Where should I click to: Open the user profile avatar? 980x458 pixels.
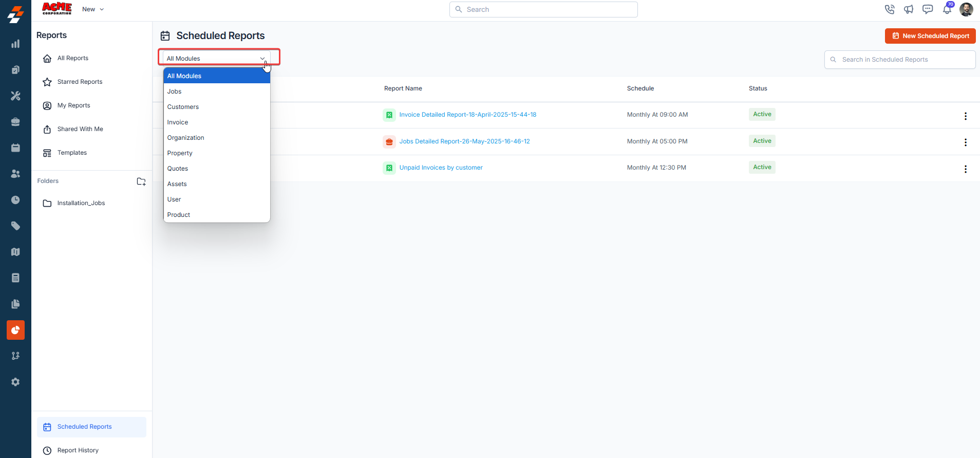[966, 9]
